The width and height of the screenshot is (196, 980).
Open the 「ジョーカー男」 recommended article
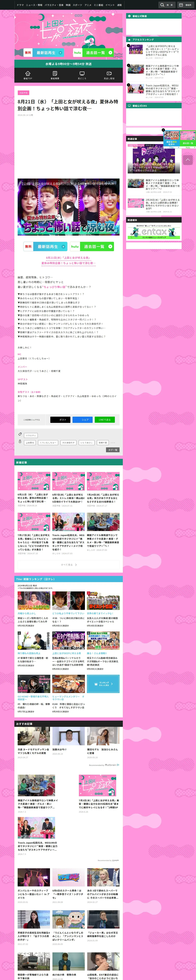(103, 926)
